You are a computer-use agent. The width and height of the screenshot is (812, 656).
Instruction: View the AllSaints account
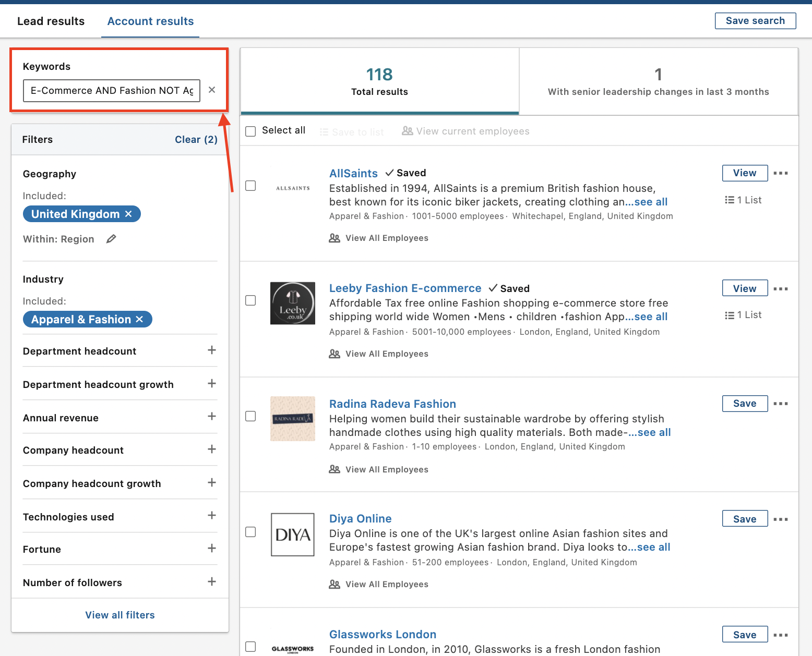click(745, 173)
